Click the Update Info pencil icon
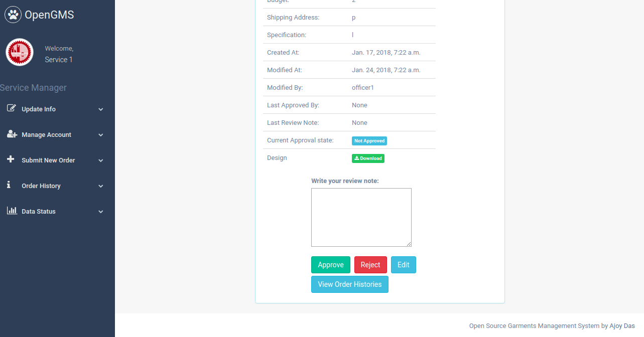This screenshot has height=337, width=644. point(11,108)
